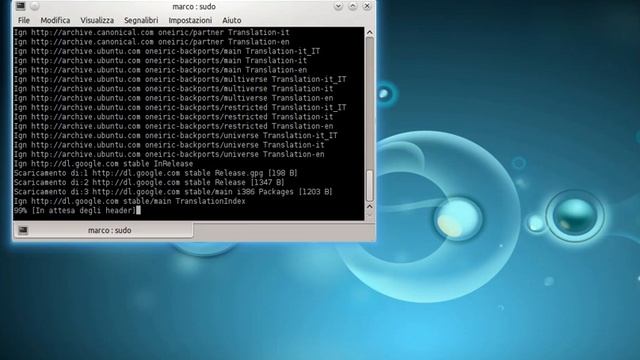The width and height of the screenshot is (640, 360).
Task: Click the scrollbar up arrow
Action: point(369,32)
